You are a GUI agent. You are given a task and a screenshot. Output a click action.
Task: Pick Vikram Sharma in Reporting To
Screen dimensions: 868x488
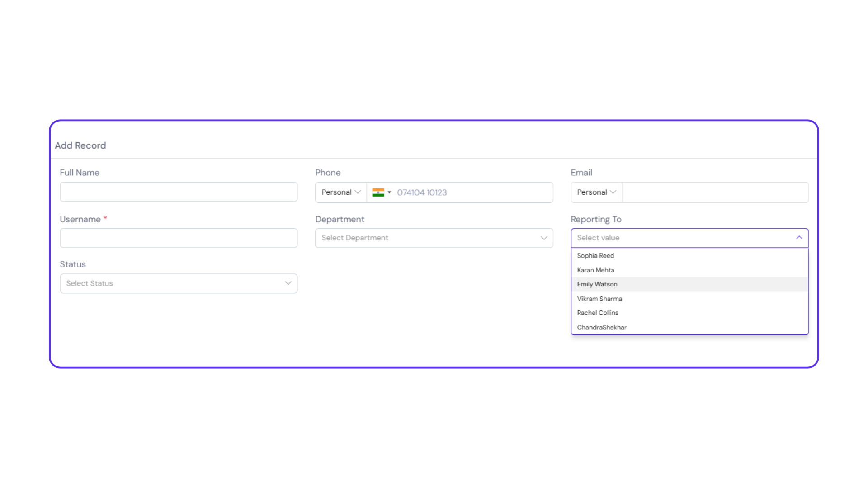[599, 299]
